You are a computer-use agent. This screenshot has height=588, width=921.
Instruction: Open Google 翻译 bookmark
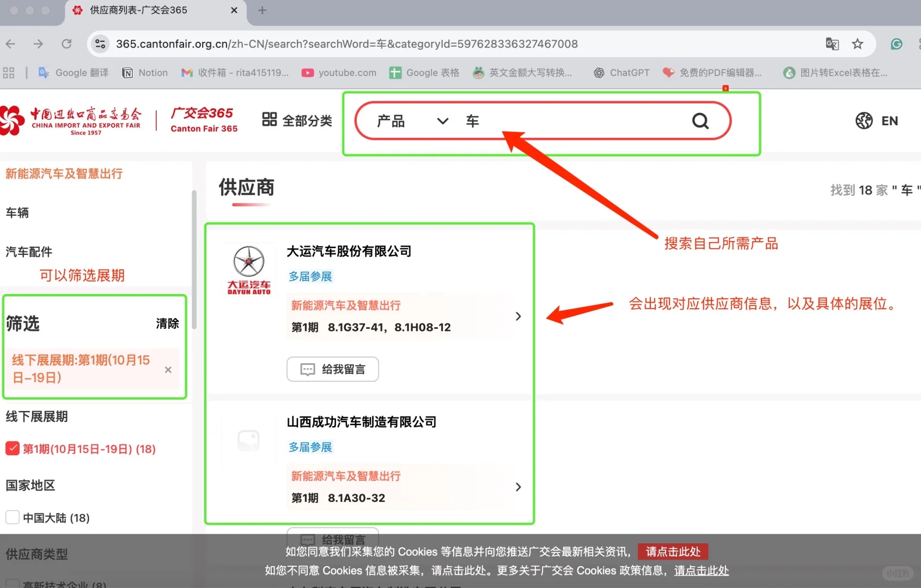[x=74, y=73]
